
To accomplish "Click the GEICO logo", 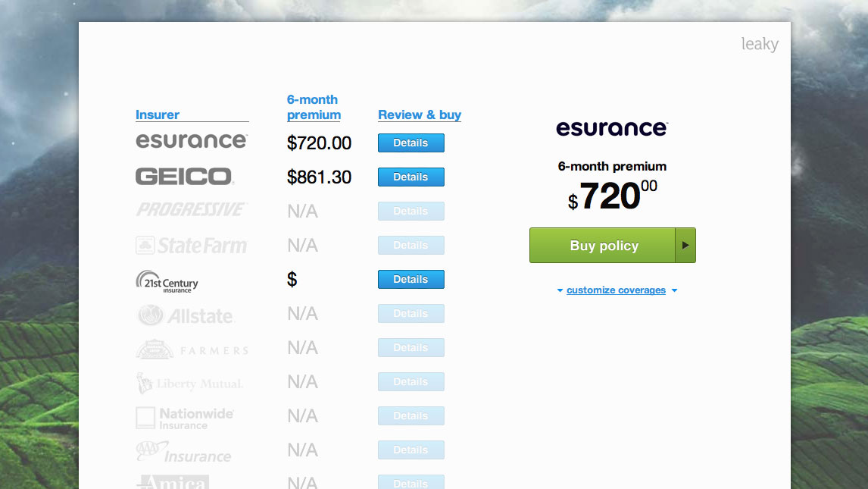I will (x=184, y=177).
